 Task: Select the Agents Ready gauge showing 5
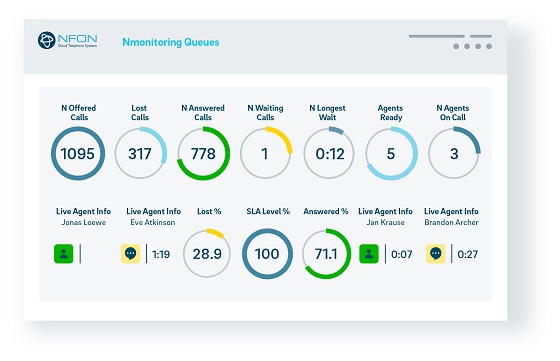pos(391,154)
